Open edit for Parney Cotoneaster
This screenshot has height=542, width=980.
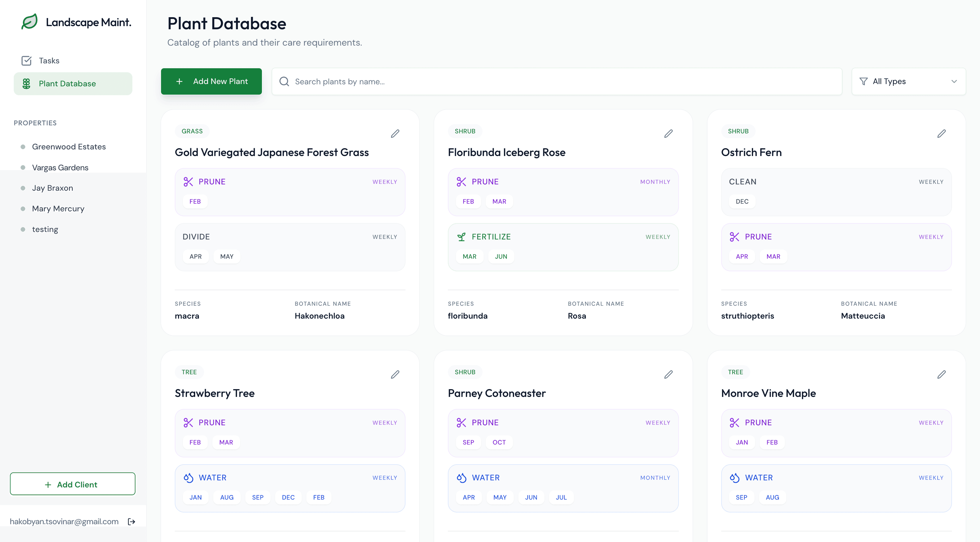coord(668,375)
